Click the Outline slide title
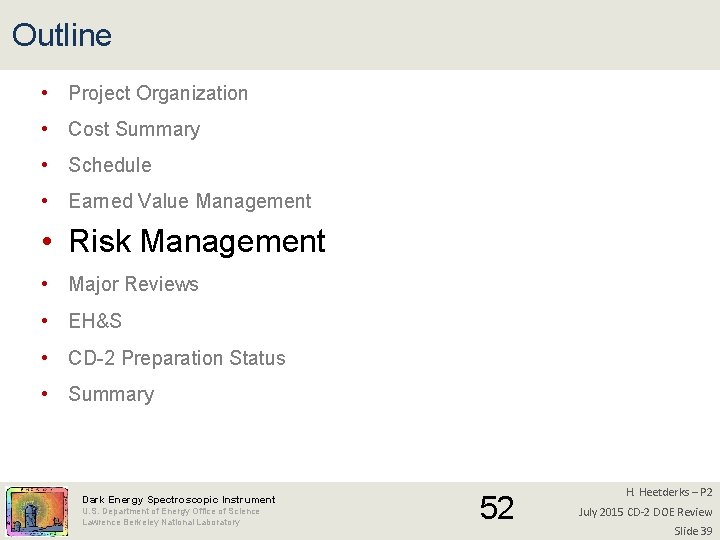This screenshot has height=540, width=720. point(62,36)
